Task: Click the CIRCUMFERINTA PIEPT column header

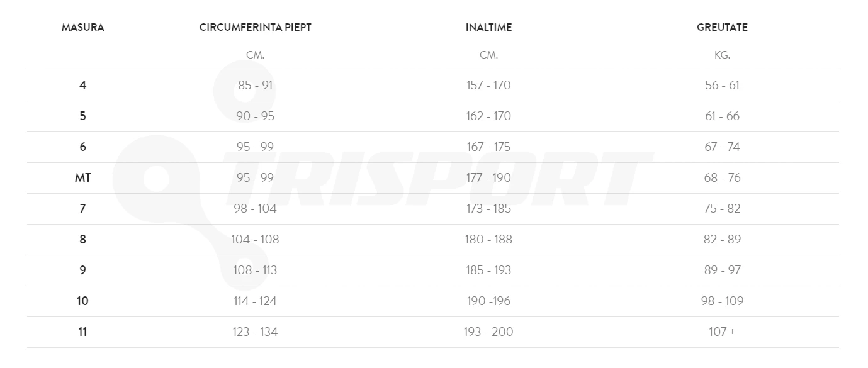Action: (x=256, y=28)
